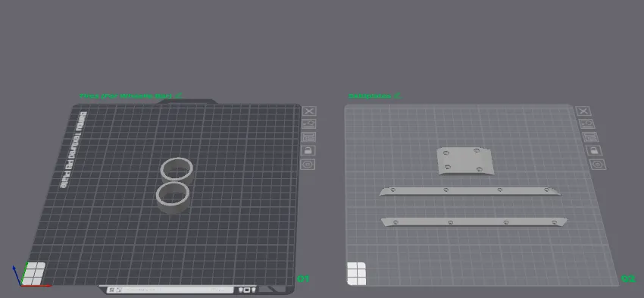This screenshot has width=644, height=298.
Task: Auto-orient objects on the Tires plate
Action: pos(309,124)
